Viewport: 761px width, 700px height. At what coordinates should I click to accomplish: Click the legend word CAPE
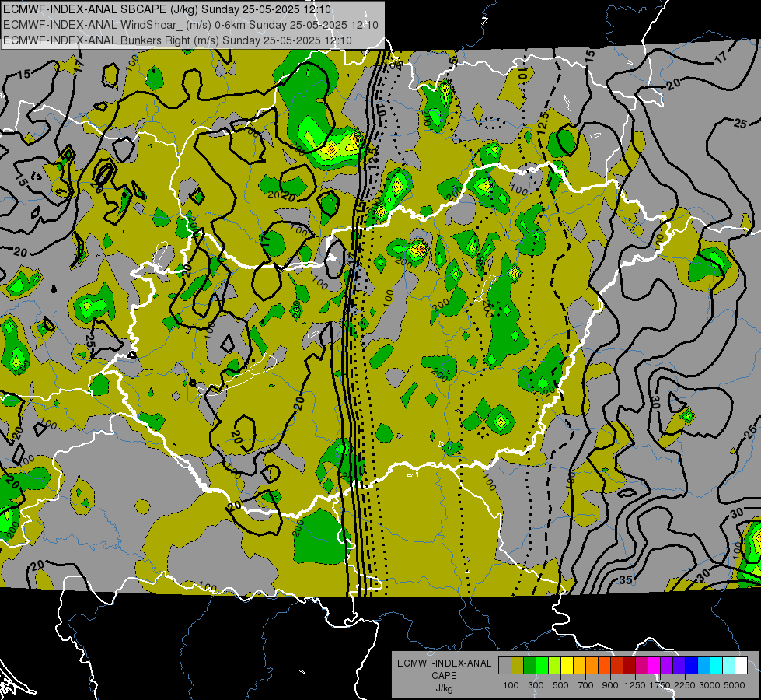click(x=444, y=676)
